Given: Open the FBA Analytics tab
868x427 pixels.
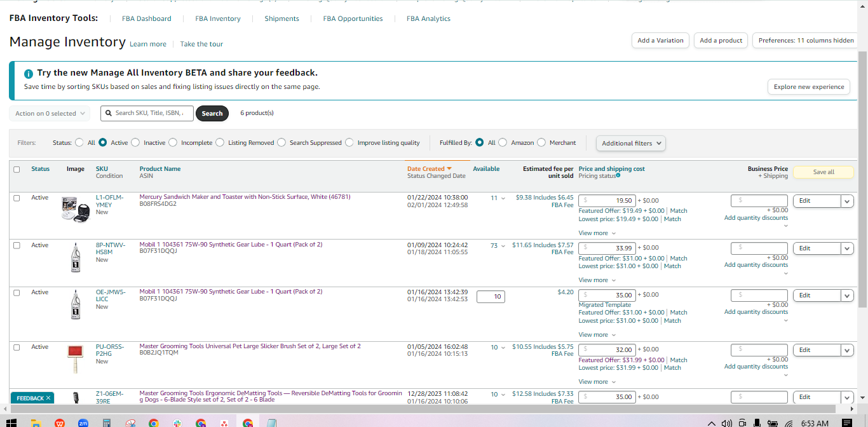Looking at the screenshot, I should pos(428,18).
